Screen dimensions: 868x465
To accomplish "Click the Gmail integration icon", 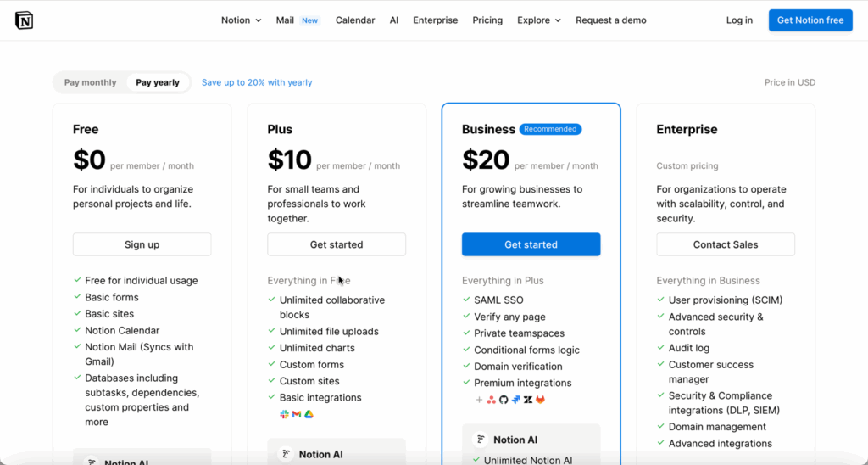I will click(297, 414).
